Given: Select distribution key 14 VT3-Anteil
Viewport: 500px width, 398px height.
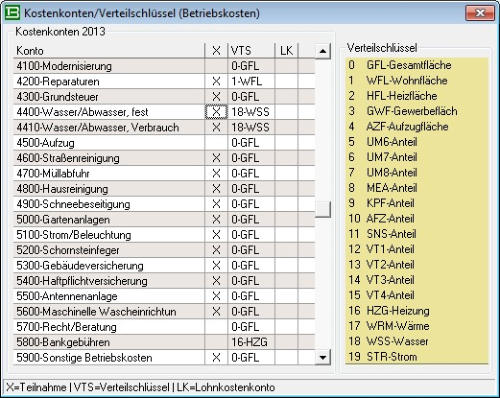Looking at the screenshot, I should coord(417,280).
